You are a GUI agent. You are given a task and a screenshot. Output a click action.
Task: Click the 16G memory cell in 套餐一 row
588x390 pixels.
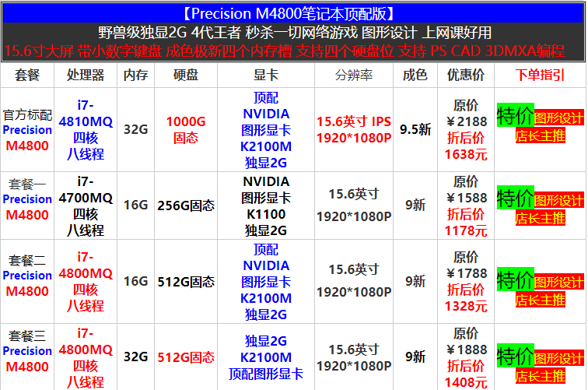136,206
